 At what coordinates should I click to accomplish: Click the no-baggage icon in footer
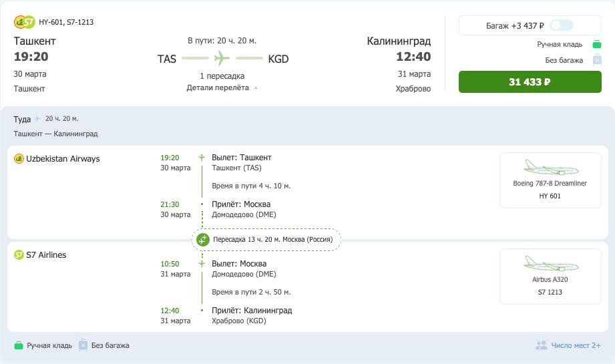(x=83, y=345)
